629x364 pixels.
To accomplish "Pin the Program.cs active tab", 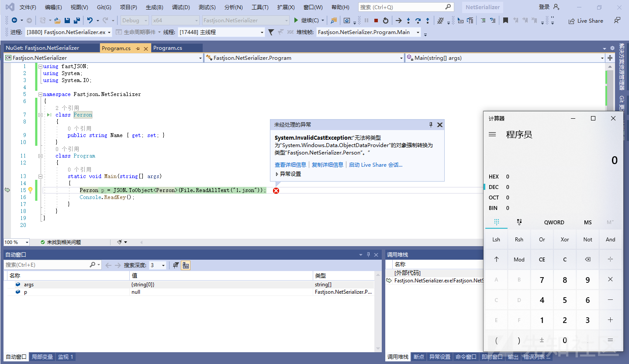I will [138, 48].
